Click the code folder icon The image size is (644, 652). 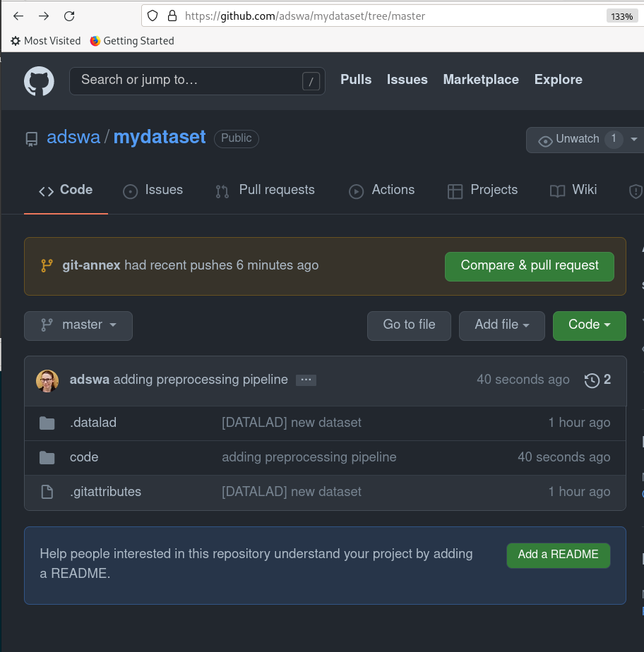click(x=47, y=458)
